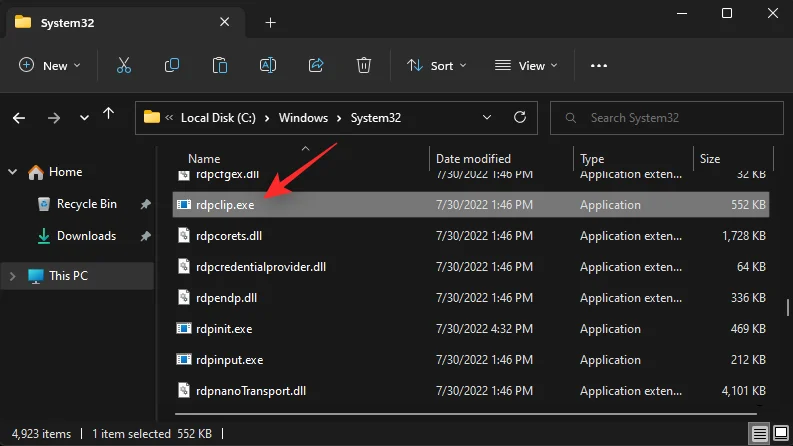793x446 pixels.
Task: Click the Share icon in toolbar
Action: pos(316,65)
